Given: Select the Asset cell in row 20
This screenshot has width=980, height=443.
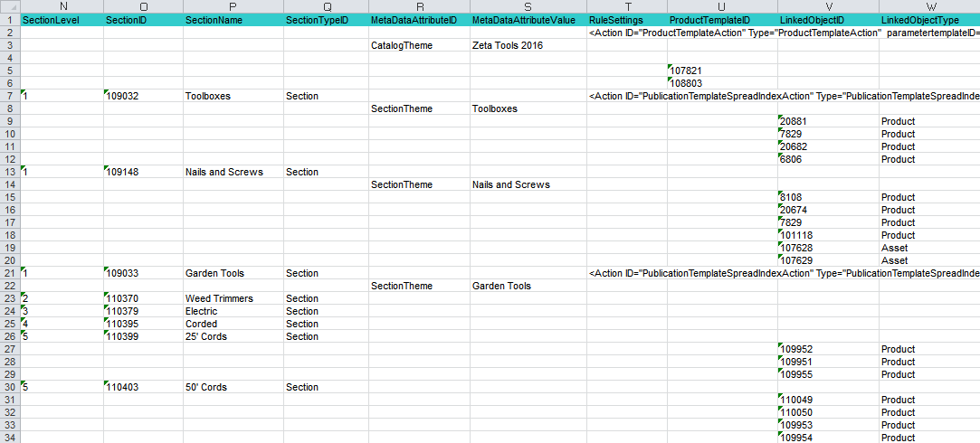Looking at the screenshot, I should tap(929, 260).
